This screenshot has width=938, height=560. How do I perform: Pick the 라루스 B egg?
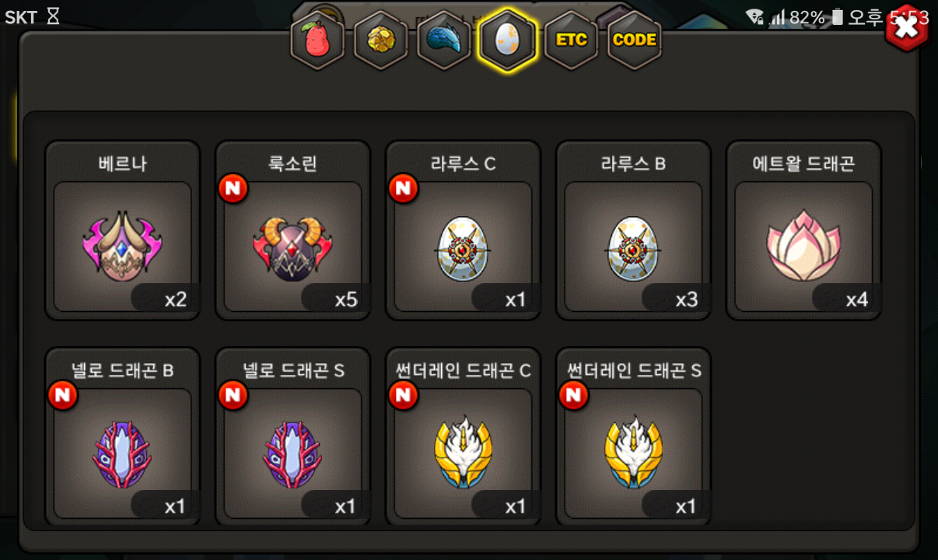pos(634,230)
